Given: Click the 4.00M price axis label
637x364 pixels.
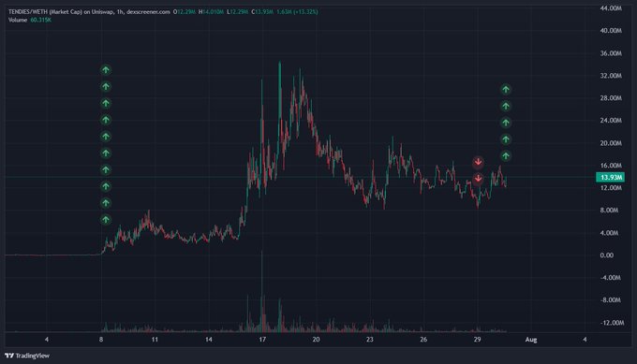Looking at the screenshot, I should [x=609, y=233].
